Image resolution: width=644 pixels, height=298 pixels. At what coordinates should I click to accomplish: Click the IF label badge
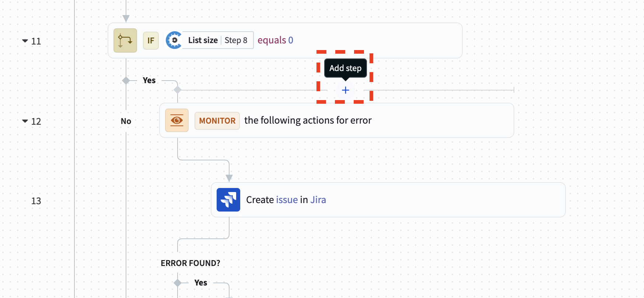[151, 40]
